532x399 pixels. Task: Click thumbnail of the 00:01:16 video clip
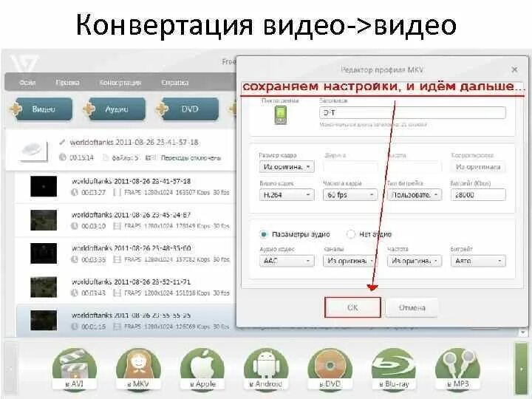pyautogui.click(x=44, y=320)
